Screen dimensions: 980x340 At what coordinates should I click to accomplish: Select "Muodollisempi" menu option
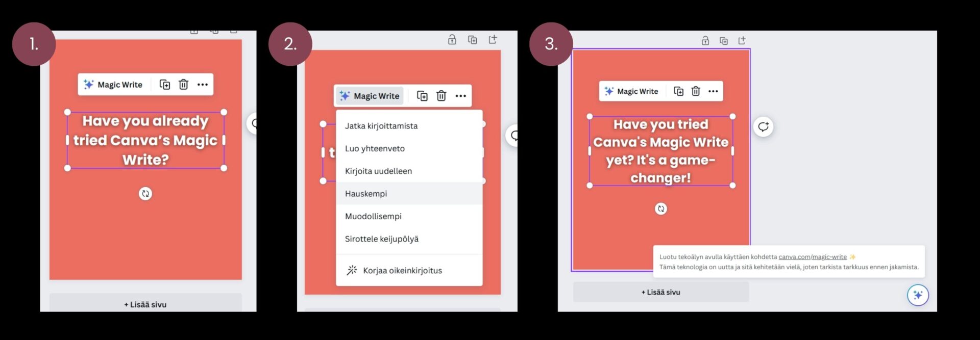tap(373, 216)
